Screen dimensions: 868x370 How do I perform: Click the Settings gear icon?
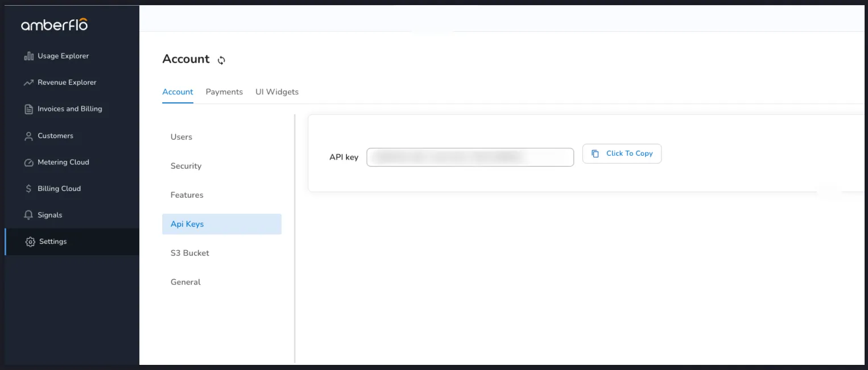(x=30, y=242)
